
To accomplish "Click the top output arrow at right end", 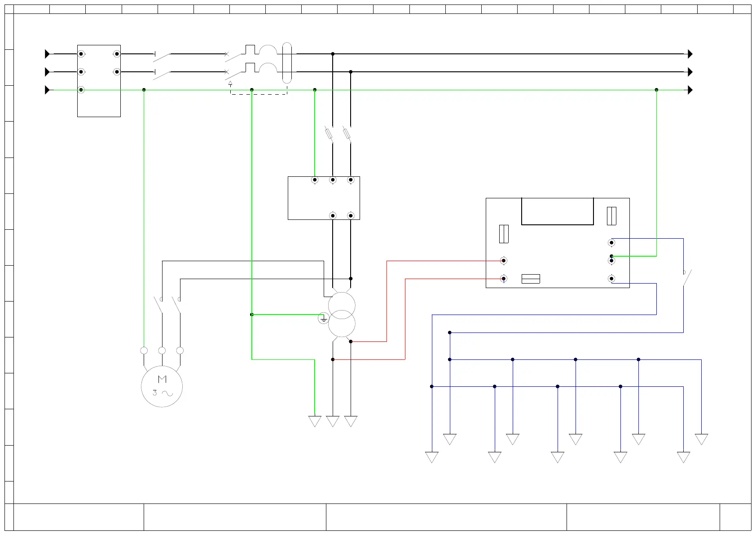I will (x=690, y=54).
